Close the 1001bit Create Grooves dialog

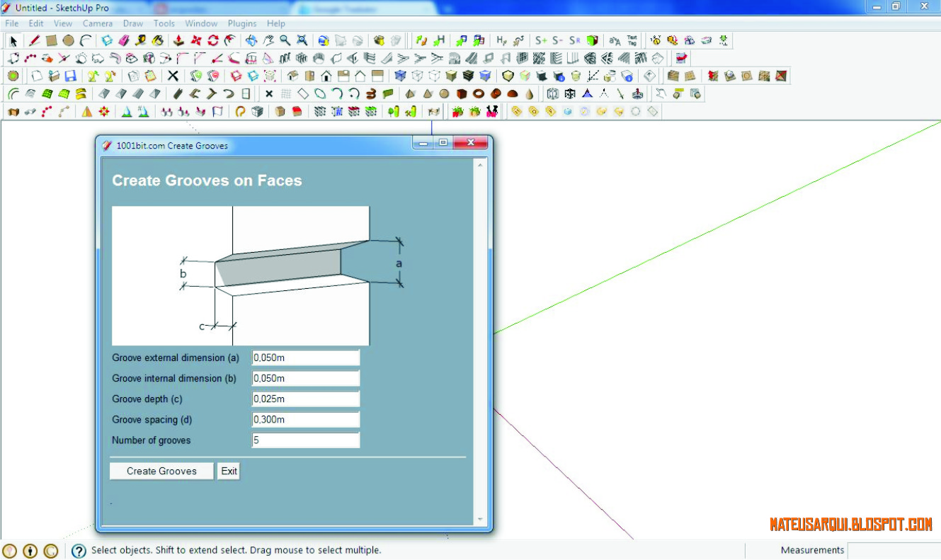click(x=469, y=143)
